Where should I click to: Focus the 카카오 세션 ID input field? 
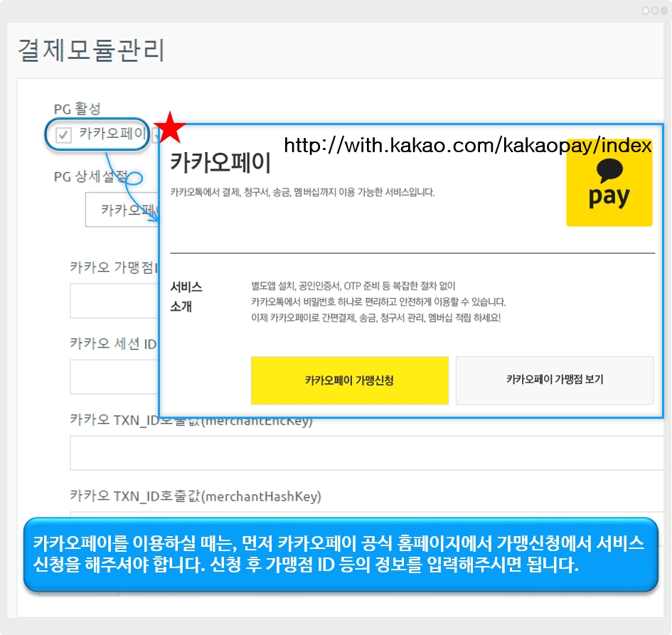114,377
